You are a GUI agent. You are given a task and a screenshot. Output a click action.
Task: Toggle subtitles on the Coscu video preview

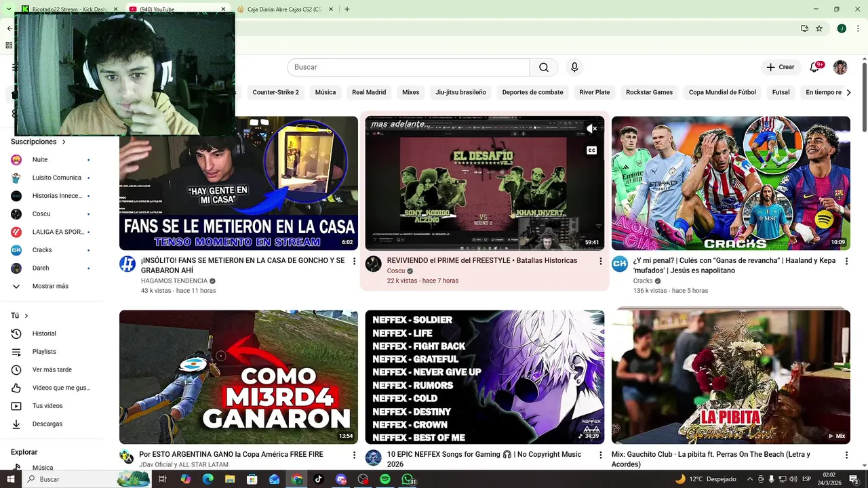591,150
